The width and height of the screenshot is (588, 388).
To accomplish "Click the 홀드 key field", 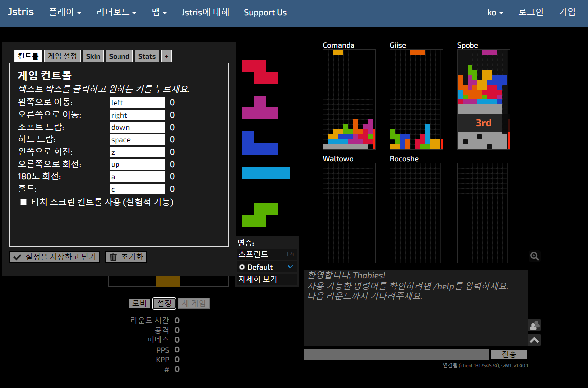I will click(x=137, y=189).
